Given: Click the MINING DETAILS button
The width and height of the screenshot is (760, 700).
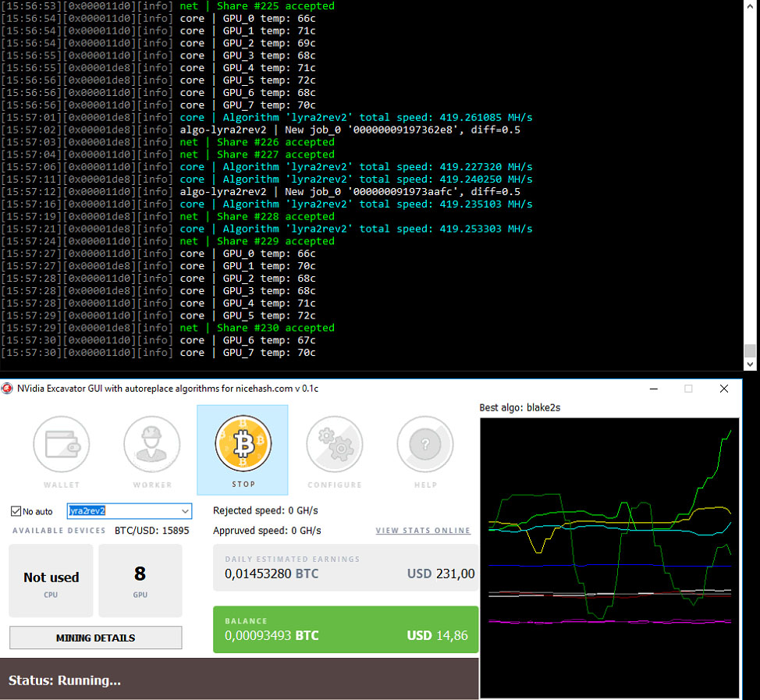Looking at the screenshot, I should (95, 638).
